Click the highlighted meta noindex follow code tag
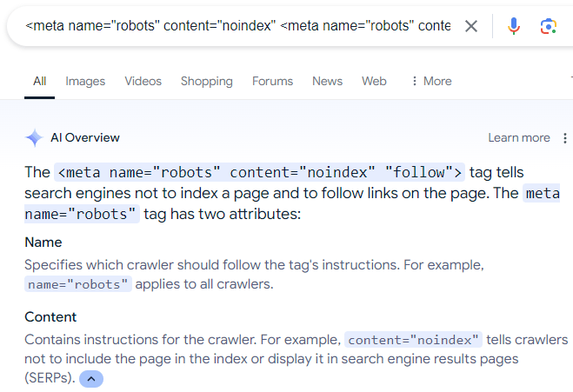Viewport: 573px width, 392px height. click(259, 172)
